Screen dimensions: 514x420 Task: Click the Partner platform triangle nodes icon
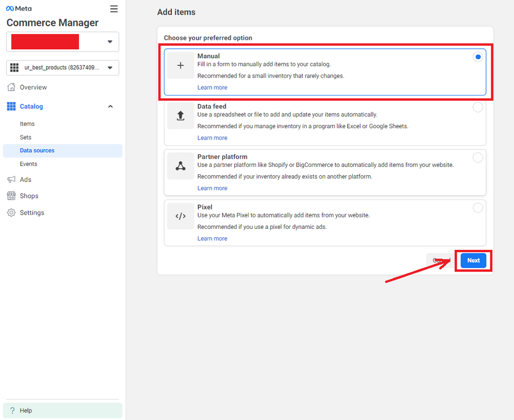pos(181,166)
